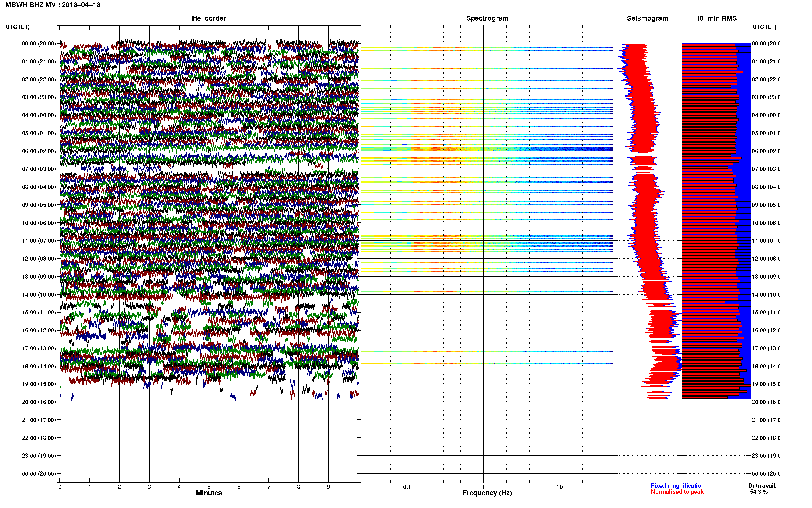812x508 pixels.
Task: Select bottom left time label '00:00 (20:00)'
Action: (39, 474)
